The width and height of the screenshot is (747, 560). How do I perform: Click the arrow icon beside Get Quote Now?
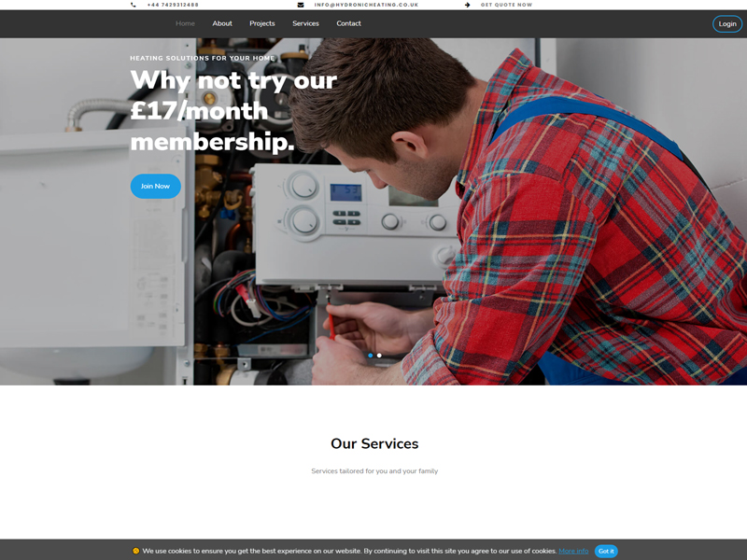(468, 5)
